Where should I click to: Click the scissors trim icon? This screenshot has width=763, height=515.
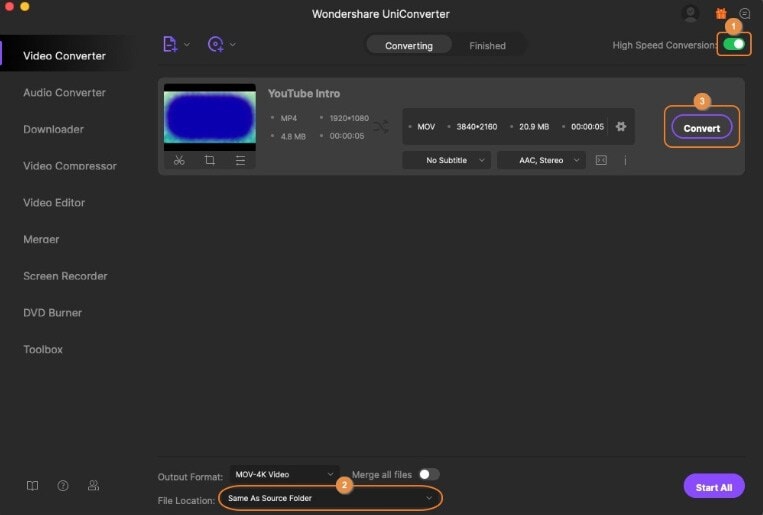(x=179, y=160)
